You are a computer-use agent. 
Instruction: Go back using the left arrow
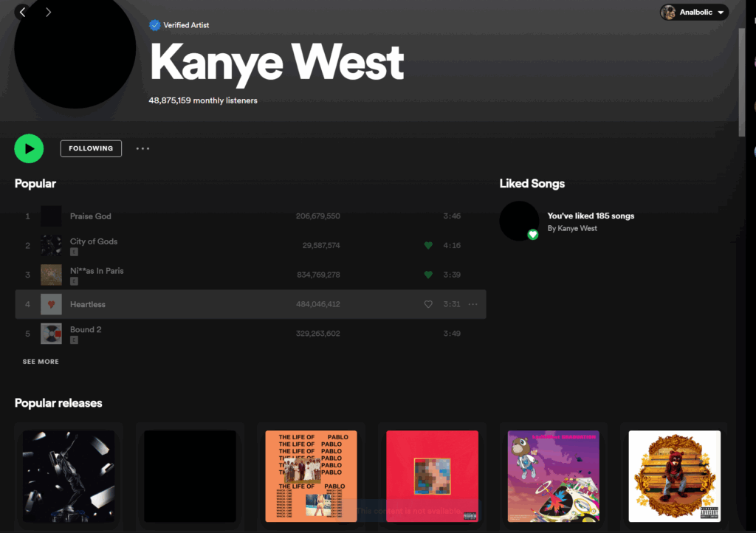pos(22,12)
